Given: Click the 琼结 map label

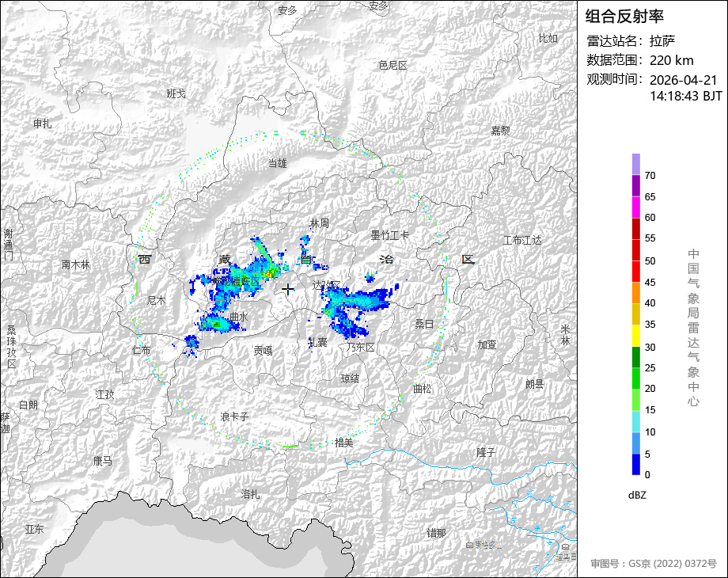Looking at the screenshot, I should pyautogui.click(x=350, y=378).
